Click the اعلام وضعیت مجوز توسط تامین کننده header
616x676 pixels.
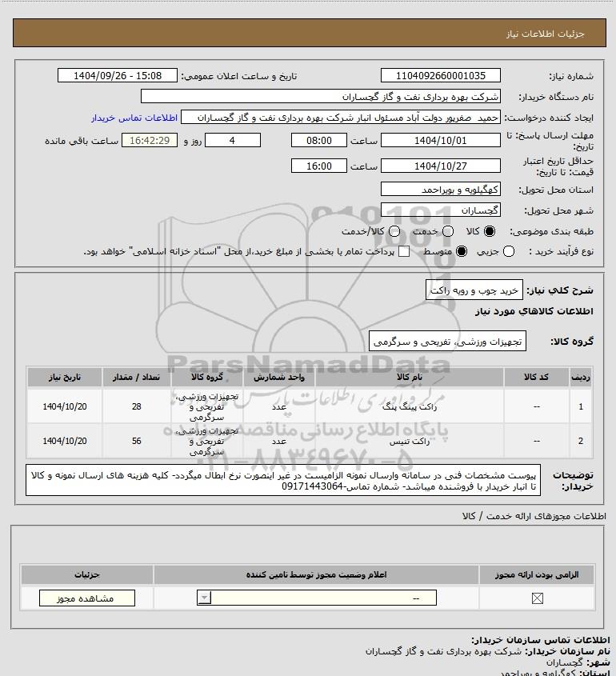[317, 574]
